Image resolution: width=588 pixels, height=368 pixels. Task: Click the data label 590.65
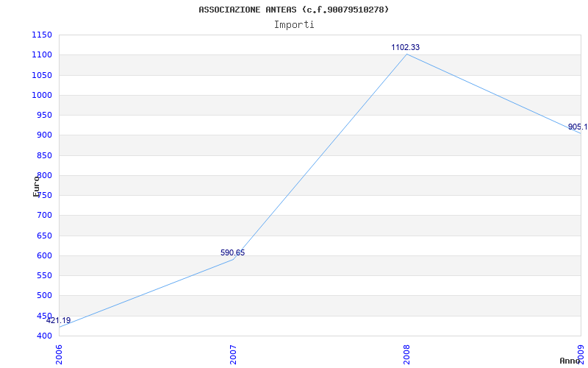(x=232, y=252)
